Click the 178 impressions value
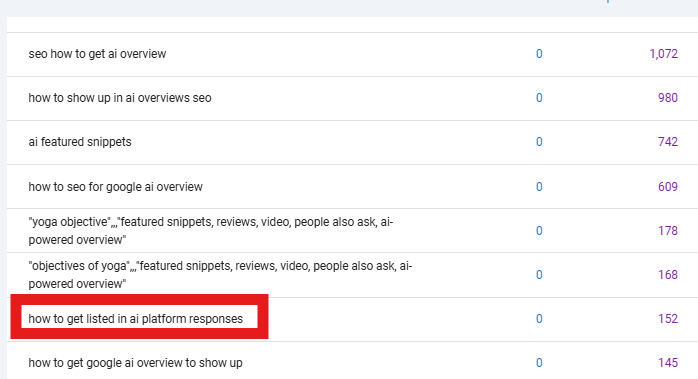The image size is (698, 379). [x=668, y=231]
